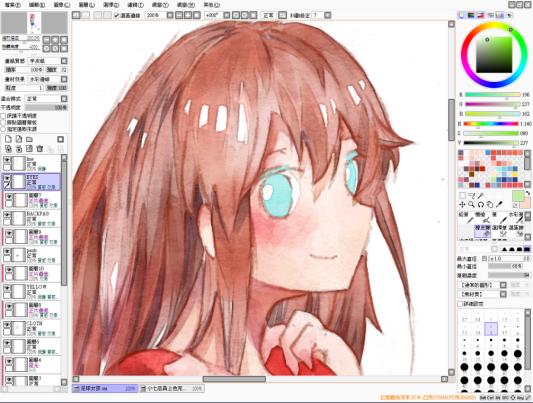This screenshot has height=403, width=533.
Task: Open the layer blending mode dropdown
Action: pyautogui.click(x=64, y=99)
